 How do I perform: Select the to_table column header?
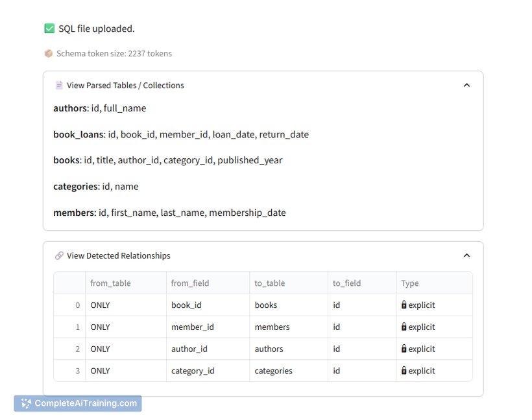(289, 283)
